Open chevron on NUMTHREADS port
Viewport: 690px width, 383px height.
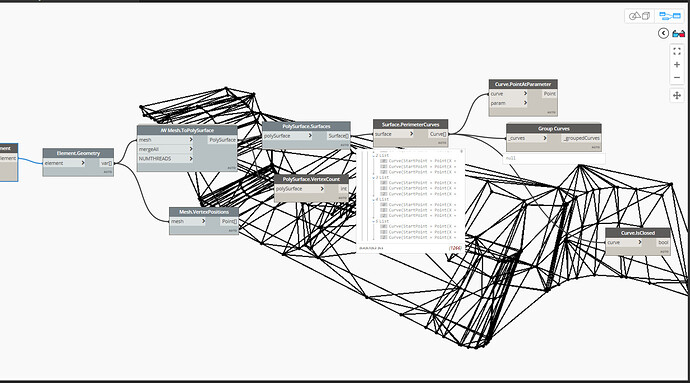191,158
